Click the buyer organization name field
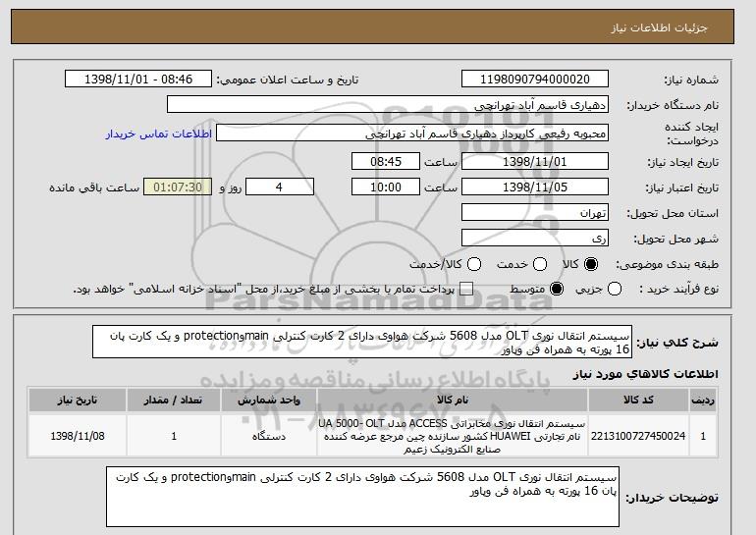Screen dimensions: 756x535 click(388, 105)
